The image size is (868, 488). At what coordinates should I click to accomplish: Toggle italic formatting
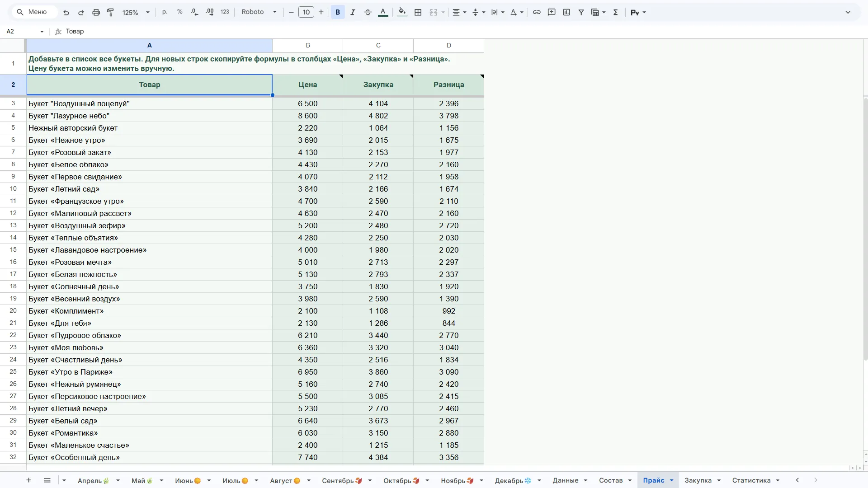tap(353, 12)
